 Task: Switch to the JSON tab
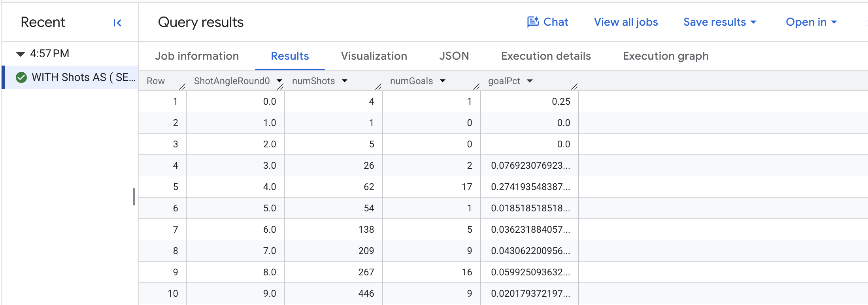454,56
